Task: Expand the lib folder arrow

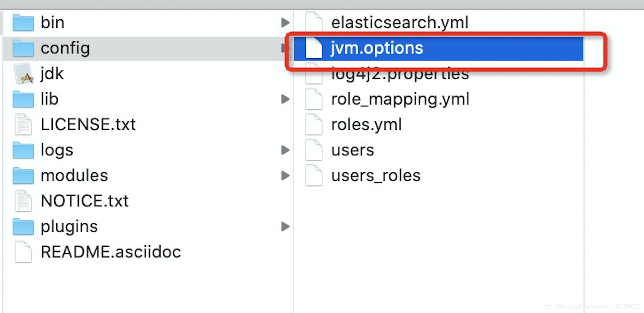Action: point(285,99)
